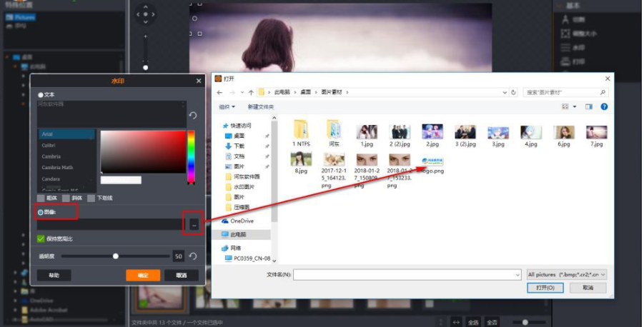
Task: Select OneDrive in the dialog sidebar
Action: [x=238, y=221]
